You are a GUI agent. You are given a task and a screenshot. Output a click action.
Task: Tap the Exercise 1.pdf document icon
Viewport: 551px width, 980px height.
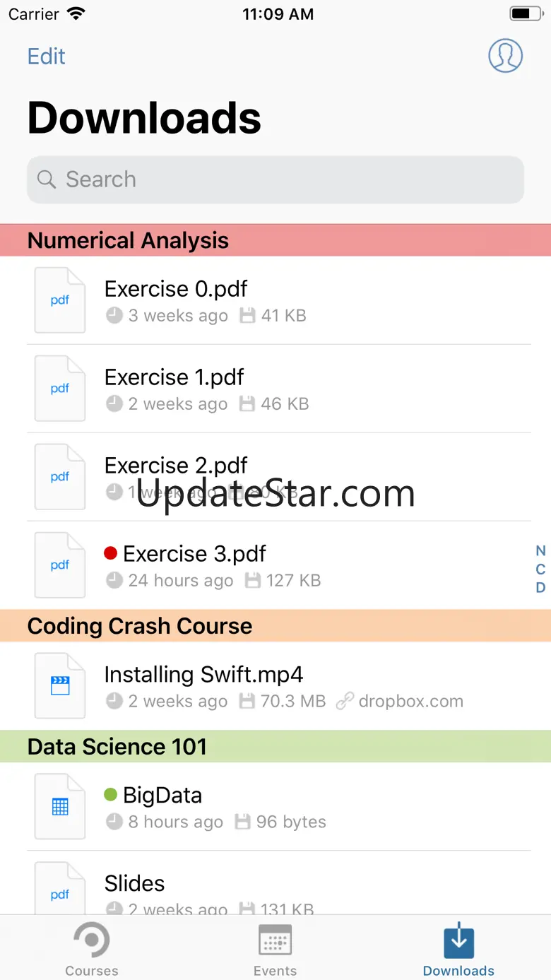pyautogui.click(x=60, y=389)
